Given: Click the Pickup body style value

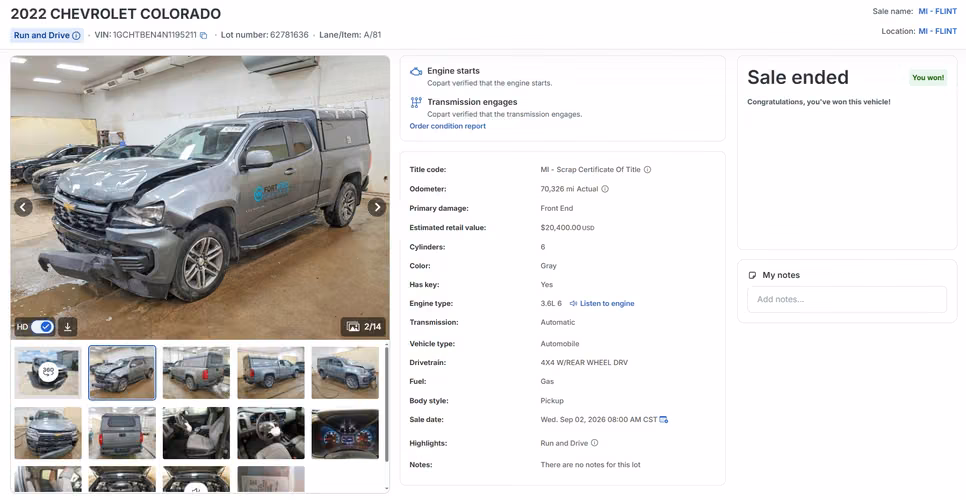Looking at the screenshot, I should (552, 401).
